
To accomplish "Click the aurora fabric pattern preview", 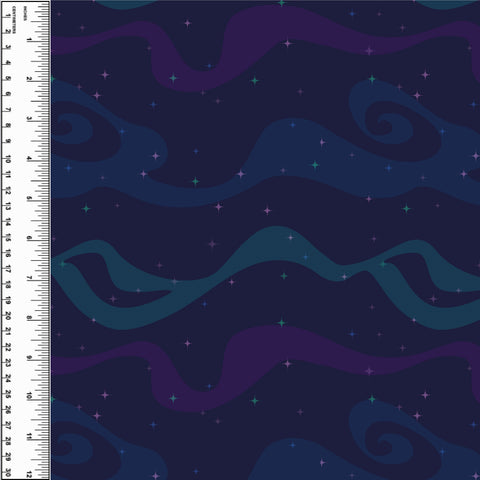I will click(x=265, y=240).
